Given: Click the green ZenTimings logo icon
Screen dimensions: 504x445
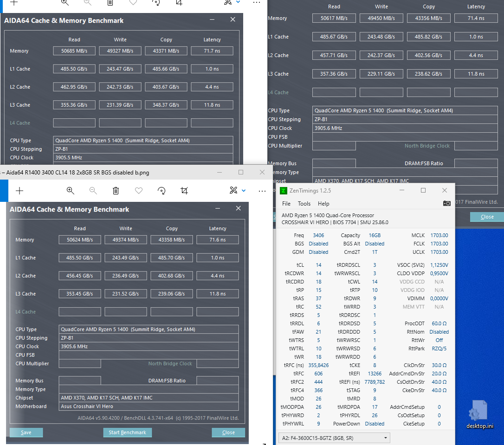Looking at the screenshot, I should point(284,190).
